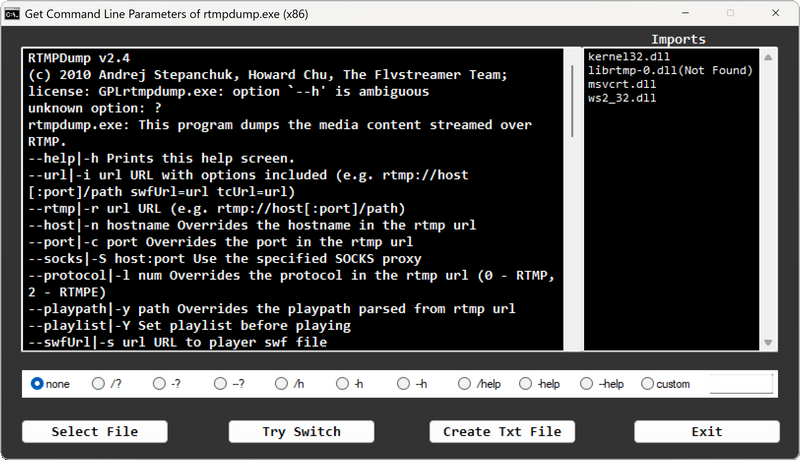Click msvcrt.dll in the Imports list
Screen dimensions: 800x460
pos(621,84)
